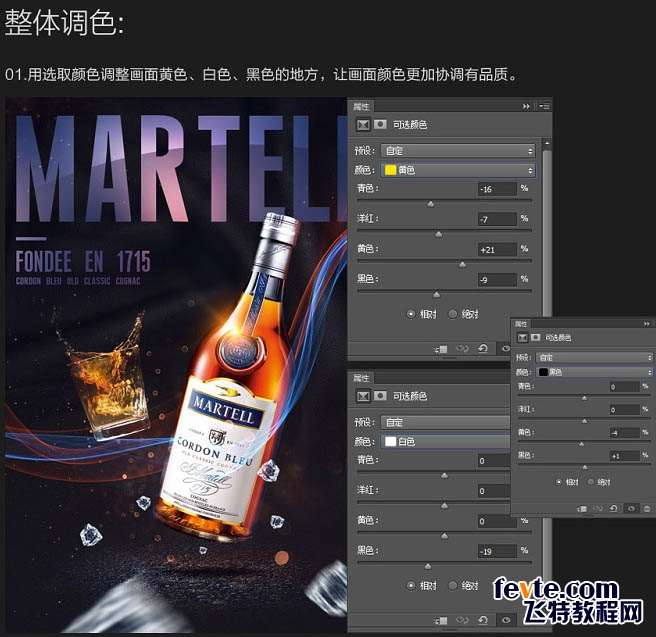This screenshot has width=656, height=637.
Task: Click the mask icon in black panel
Action: (536, 337)
